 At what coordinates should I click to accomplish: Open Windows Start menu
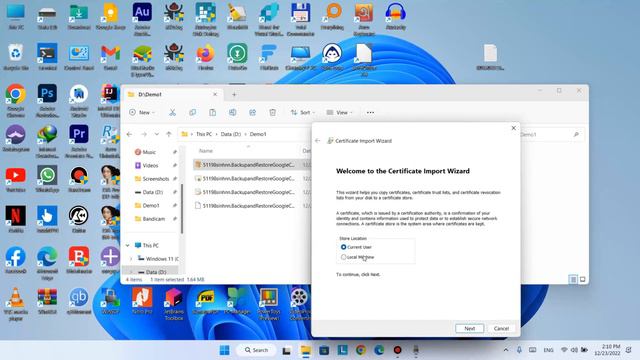pos(224,350)
